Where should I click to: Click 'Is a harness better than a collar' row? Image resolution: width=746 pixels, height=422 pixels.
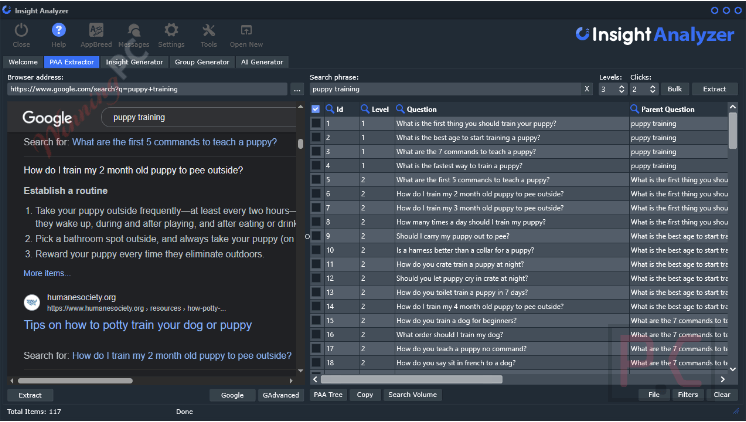click(519, 250)
